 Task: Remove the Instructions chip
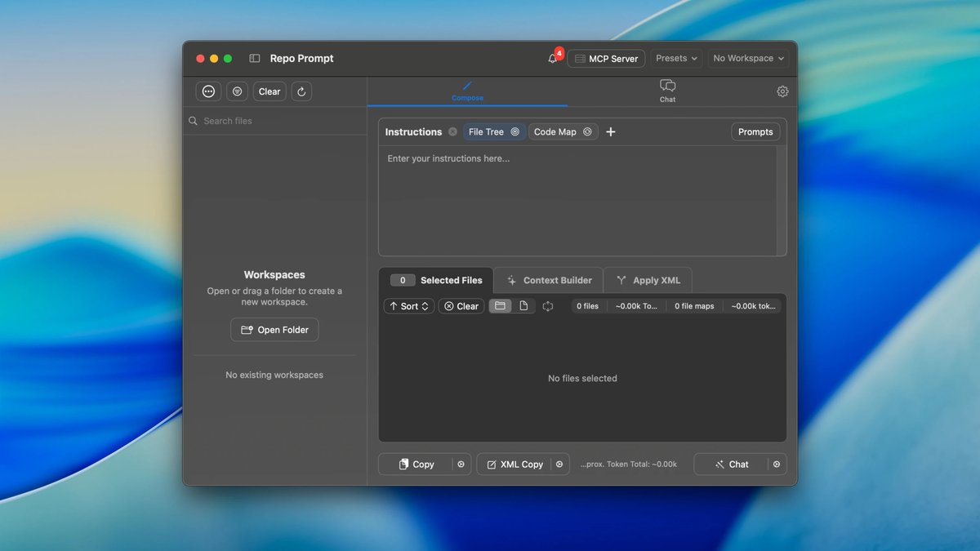pyautogui.click(x=453, y=131)
